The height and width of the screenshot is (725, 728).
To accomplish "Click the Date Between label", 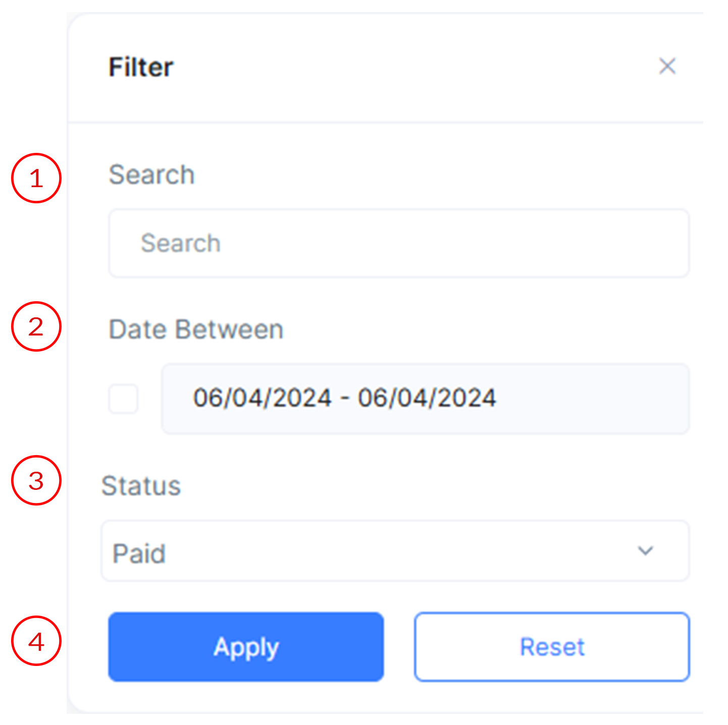I will [x=196, y=329].
